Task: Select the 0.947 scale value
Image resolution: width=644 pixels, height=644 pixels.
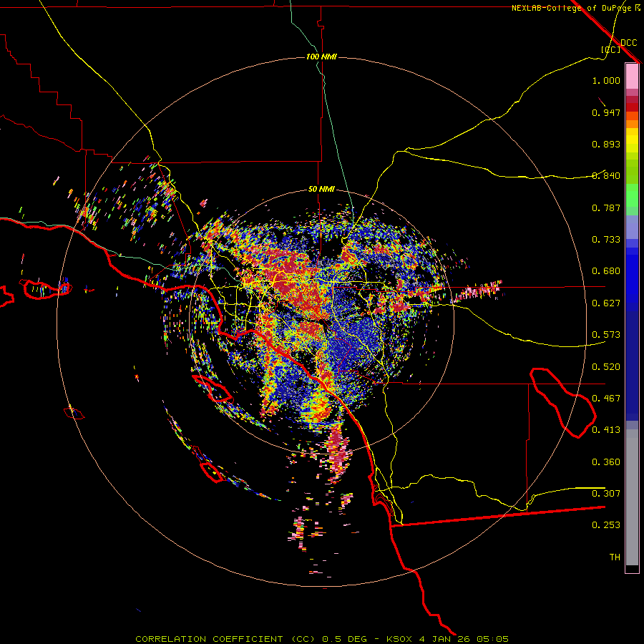Action: pos(606,112)
